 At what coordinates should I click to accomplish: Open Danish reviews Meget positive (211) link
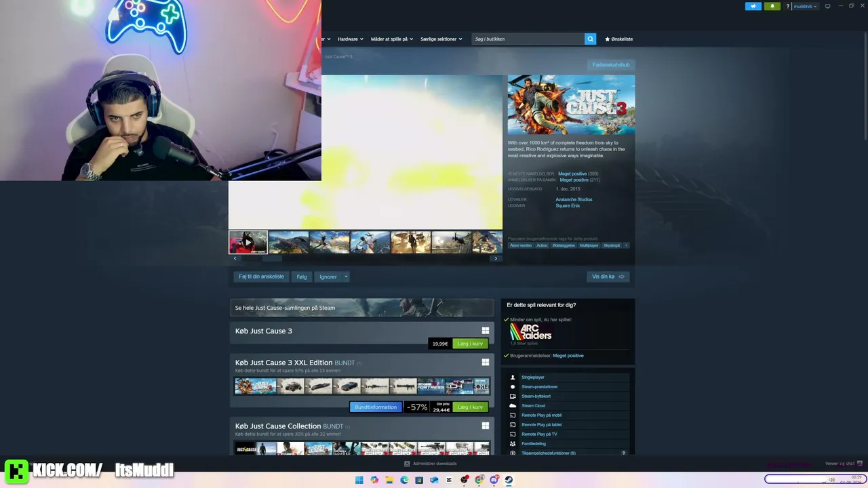[x=579, y=180]
